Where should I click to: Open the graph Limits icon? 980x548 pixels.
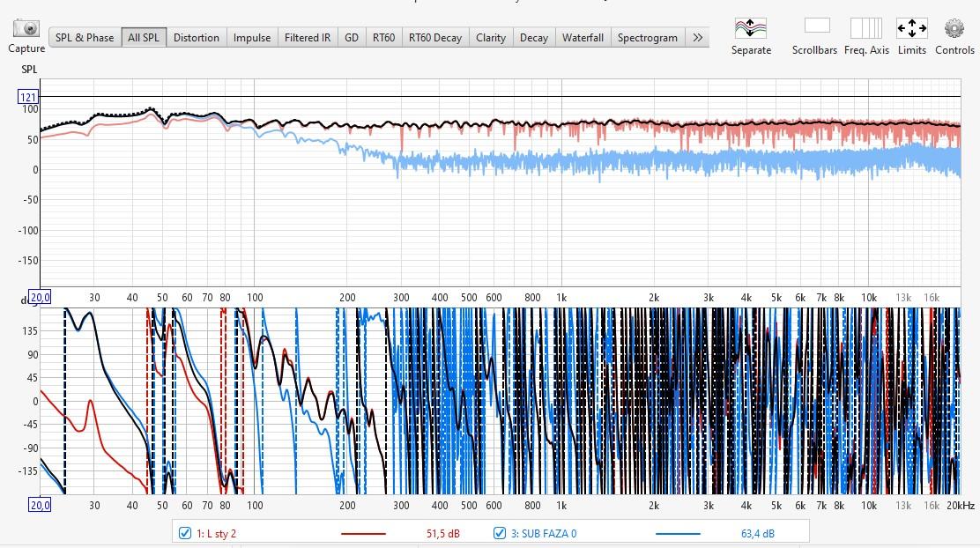click(911, 28)
